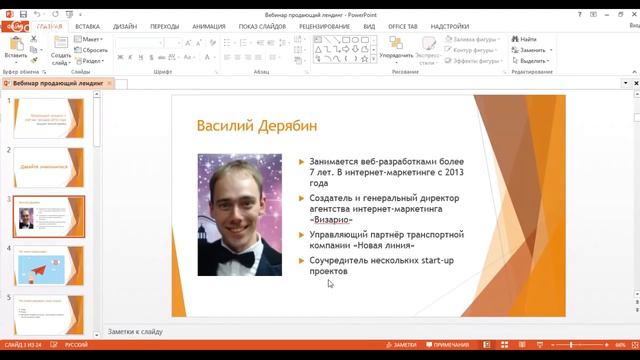Toggle text shadow (S) formatting
The width and height of the screenshot is (640, 360).
coord(151,57)
